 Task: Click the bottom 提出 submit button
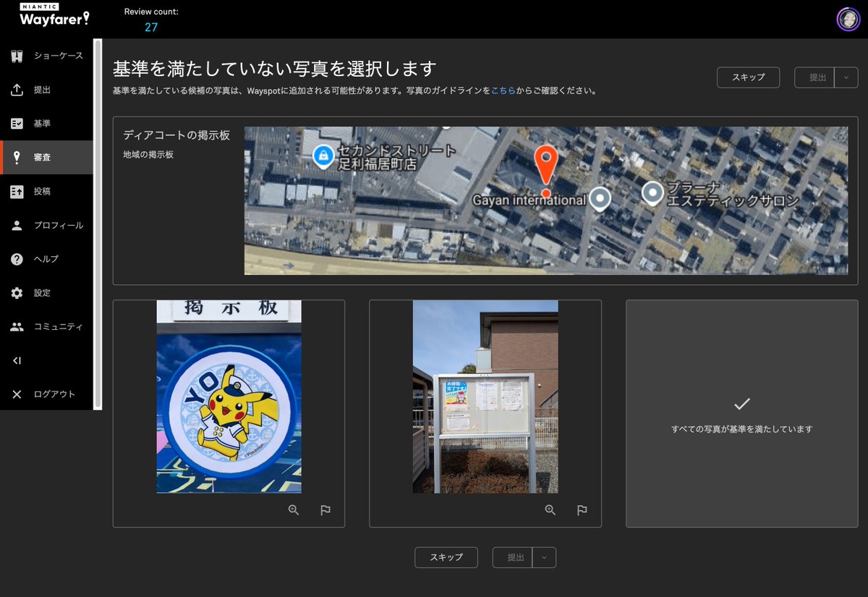(x=513, y=557)
